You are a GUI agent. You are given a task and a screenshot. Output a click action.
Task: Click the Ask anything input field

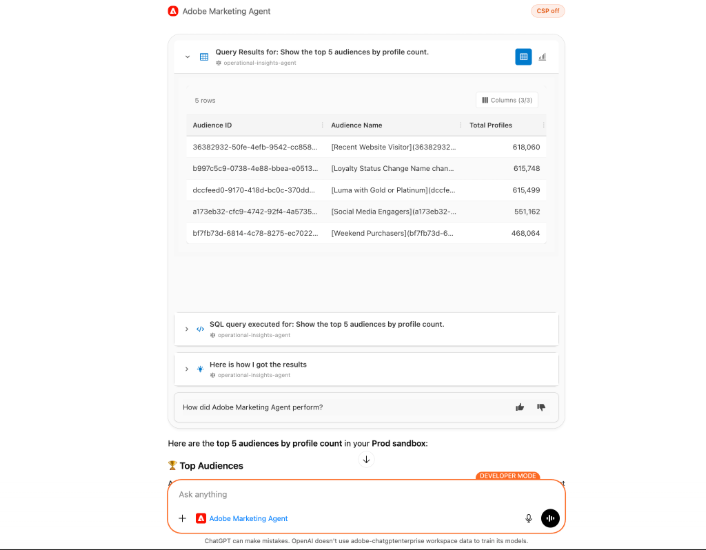click(x=350, y=494)
